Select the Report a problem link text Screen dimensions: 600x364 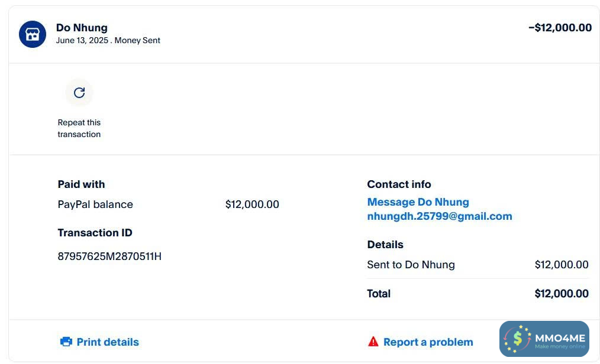coord(428,342)
